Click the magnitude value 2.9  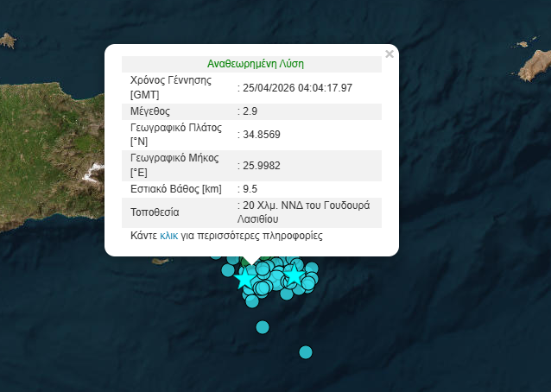(x=250, y=111)
